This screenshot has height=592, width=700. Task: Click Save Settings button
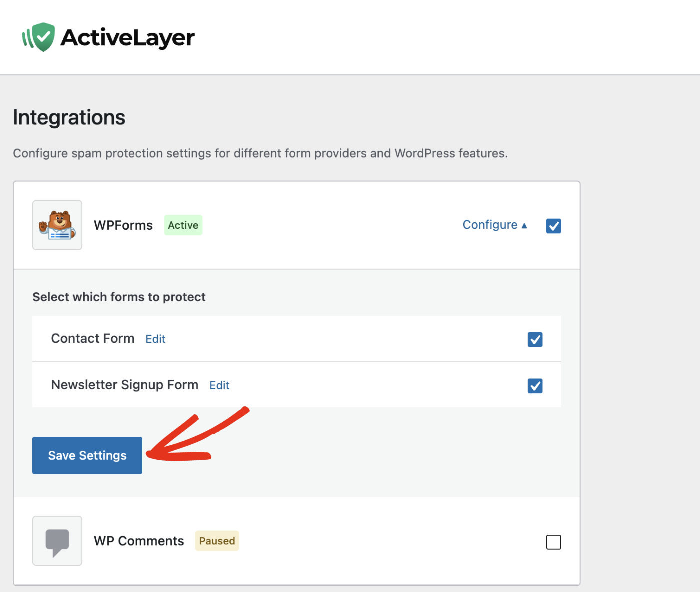coord(87,455)
